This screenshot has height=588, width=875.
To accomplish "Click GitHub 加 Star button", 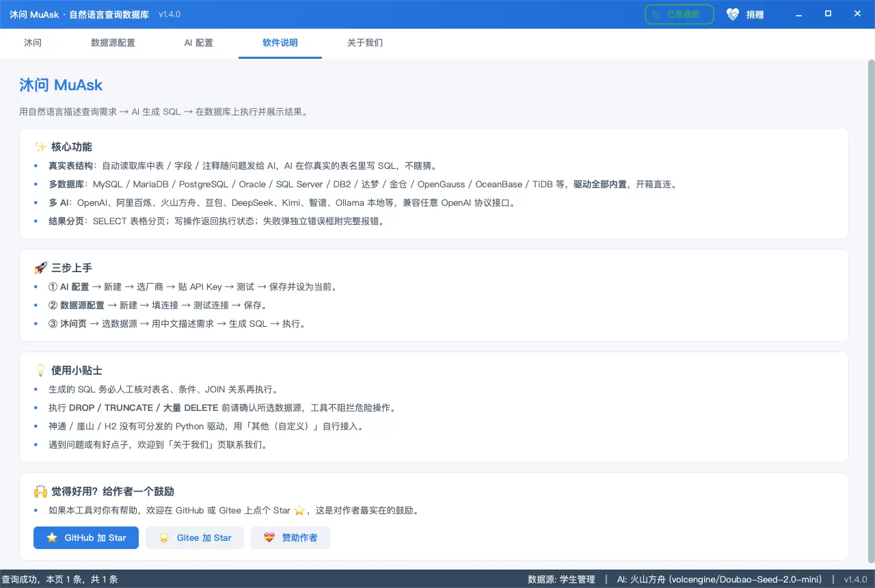I will (x=86, y=537).
